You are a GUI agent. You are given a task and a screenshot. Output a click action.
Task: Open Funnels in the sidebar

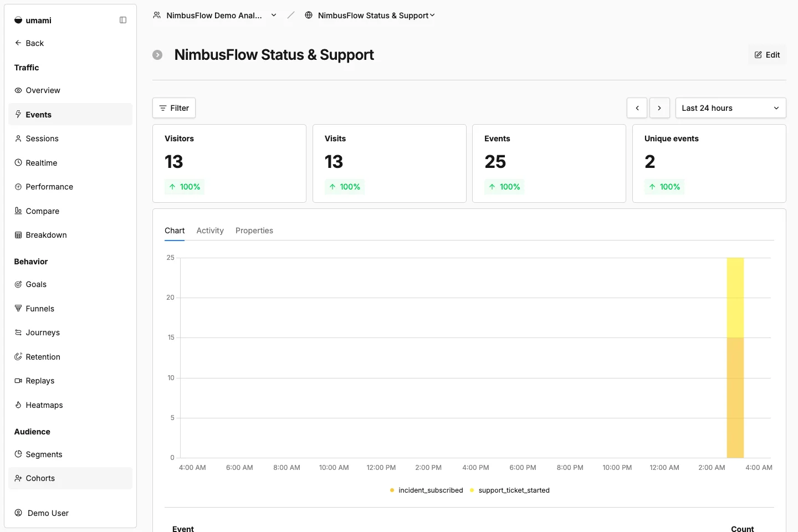click(70, 309)
